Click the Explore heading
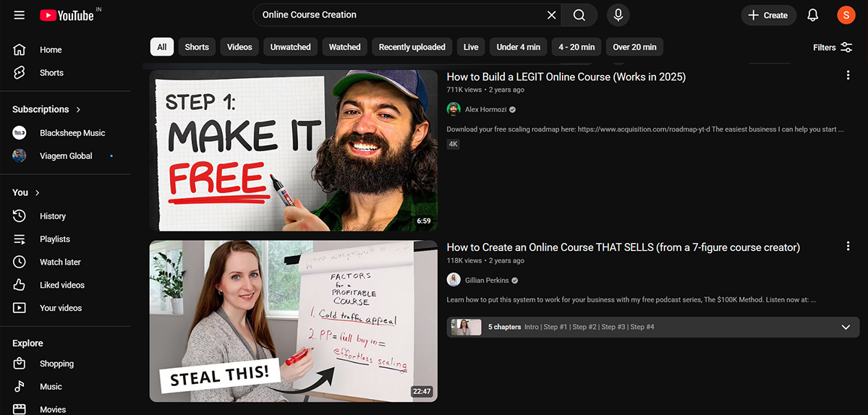This screenshot has width=868, height=415. pos(27,343)
